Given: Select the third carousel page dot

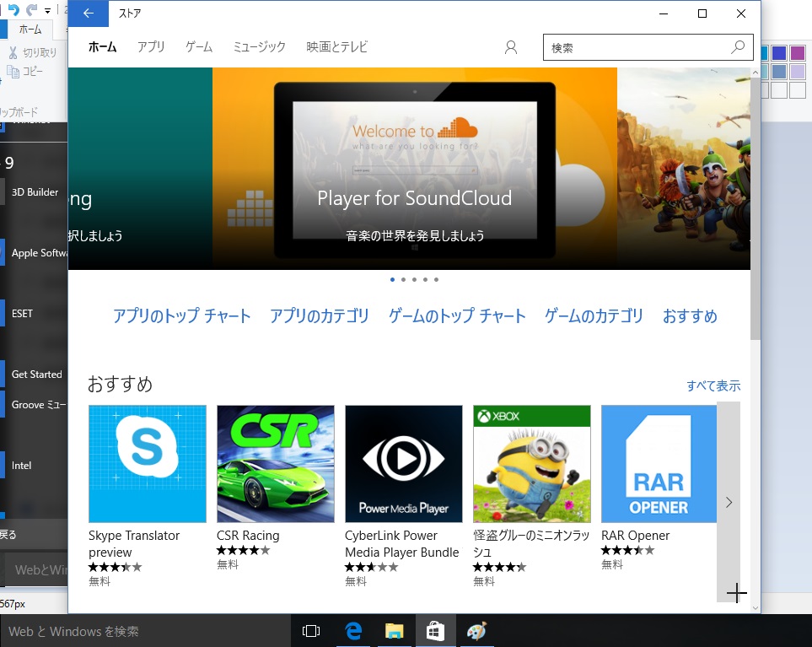Looking at the screenshot, I should [x=414, y=280].
